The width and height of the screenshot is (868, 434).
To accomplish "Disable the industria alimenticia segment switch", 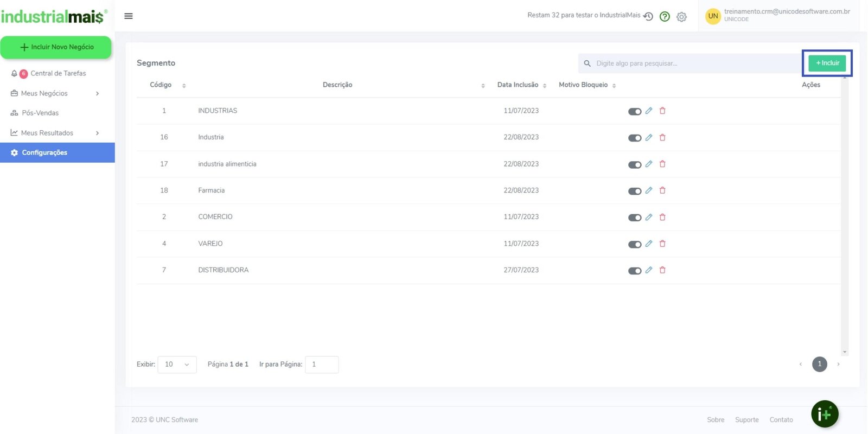I will pyautogui.click(x=634, y=165).
